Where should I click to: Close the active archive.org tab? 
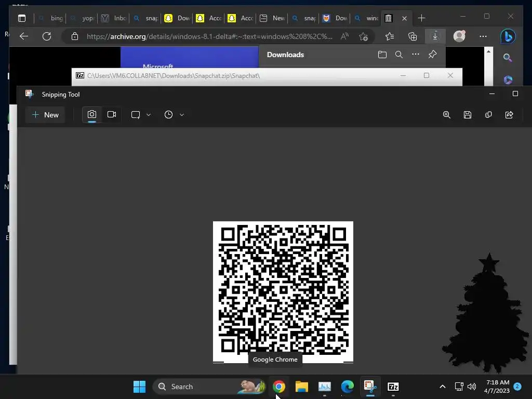tap(404, 18)
